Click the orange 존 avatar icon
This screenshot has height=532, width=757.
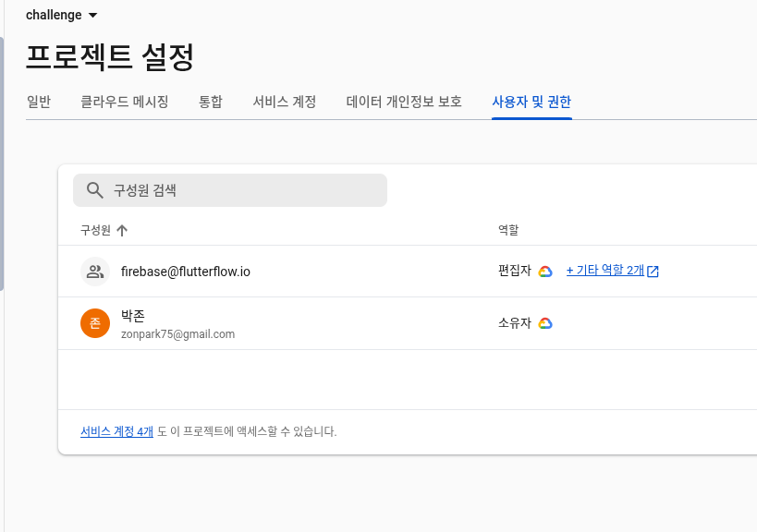pyautogui.click(x=94, y=323)
